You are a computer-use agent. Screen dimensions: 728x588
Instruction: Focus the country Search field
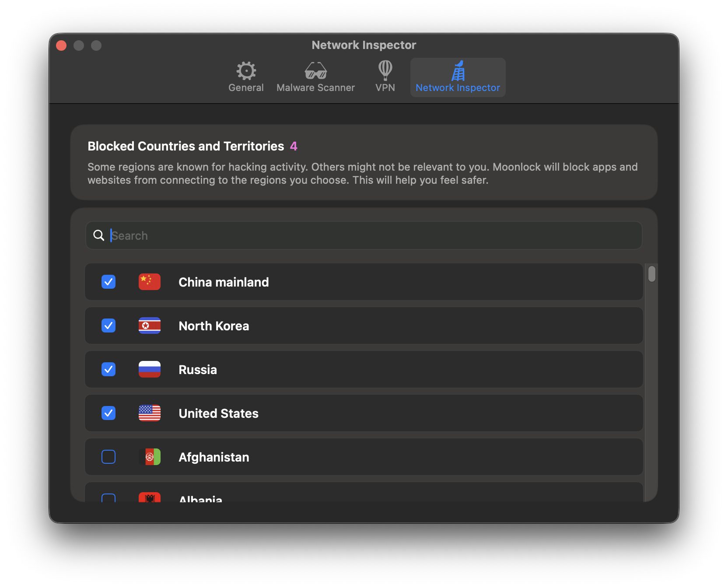372,235
